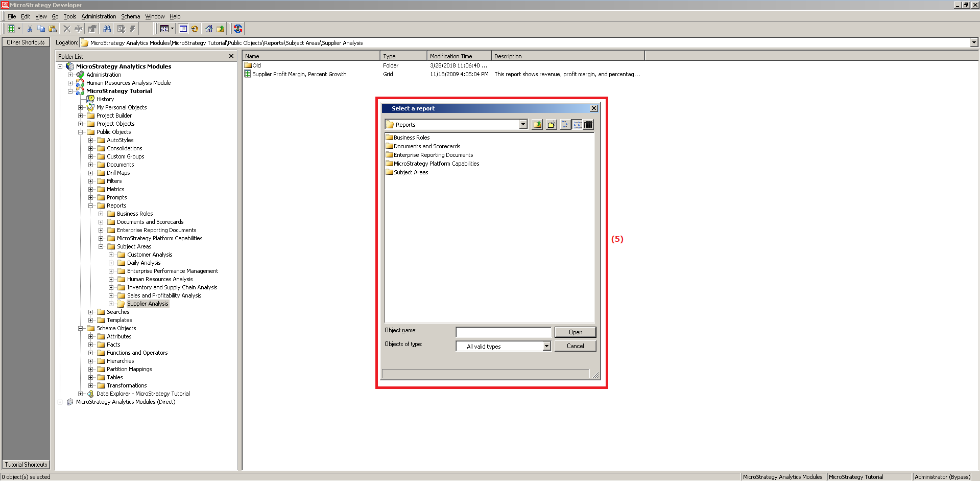Close the Folder List pane
980x481 pixels.
231,56
